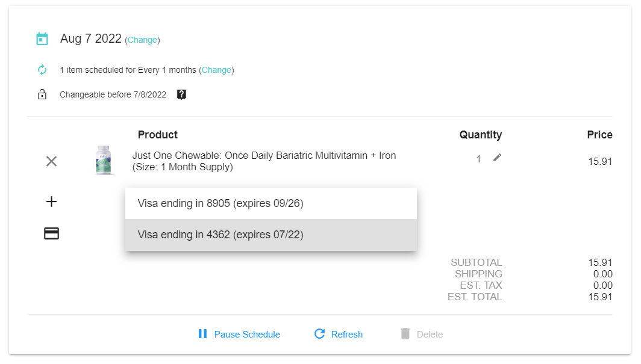Click the pause bars icon

click(202, 334)
